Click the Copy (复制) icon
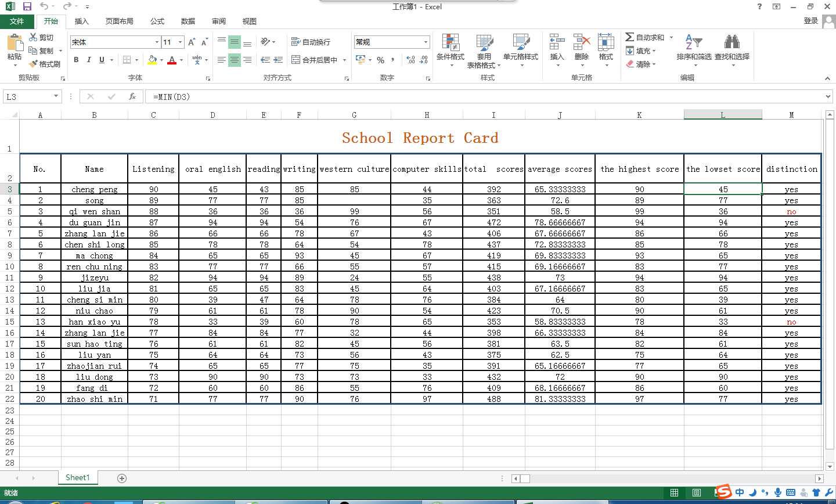 pos(33,51)
